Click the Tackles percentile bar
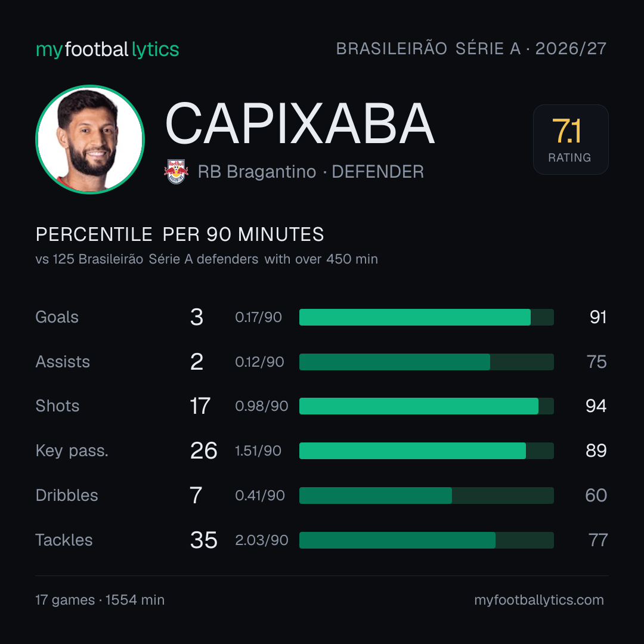 426,540
